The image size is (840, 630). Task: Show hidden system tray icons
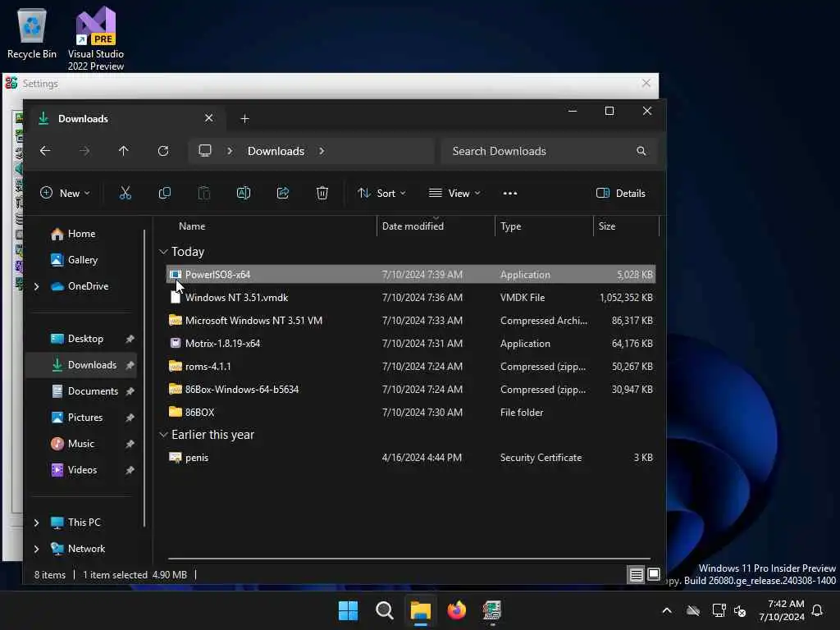tap(667, 610)
